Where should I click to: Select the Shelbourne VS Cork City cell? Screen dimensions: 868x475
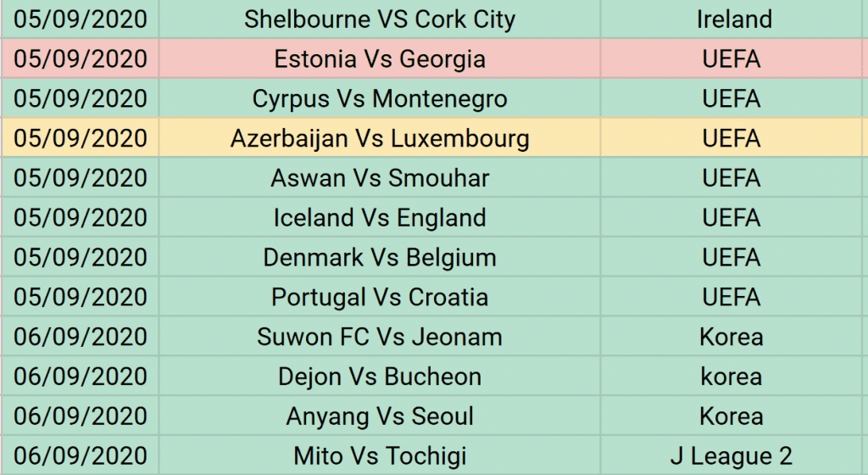coord(380,19)
